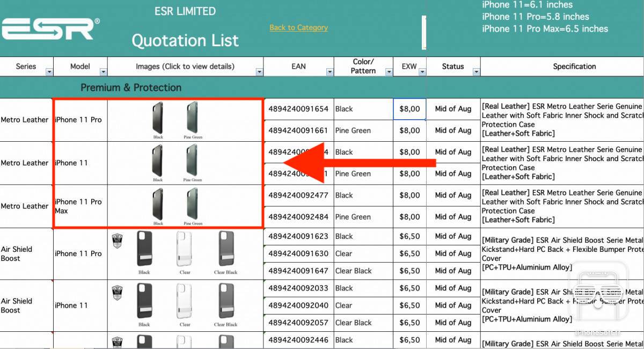Open the Back to Category link

298,27
